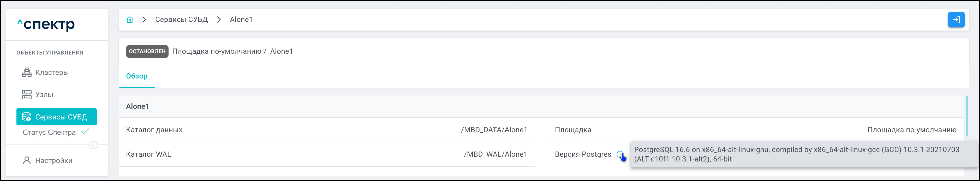Viewport: 980px width, 181px height.
Task: Open the Узлы menu item
Action: tap(44, 95)
